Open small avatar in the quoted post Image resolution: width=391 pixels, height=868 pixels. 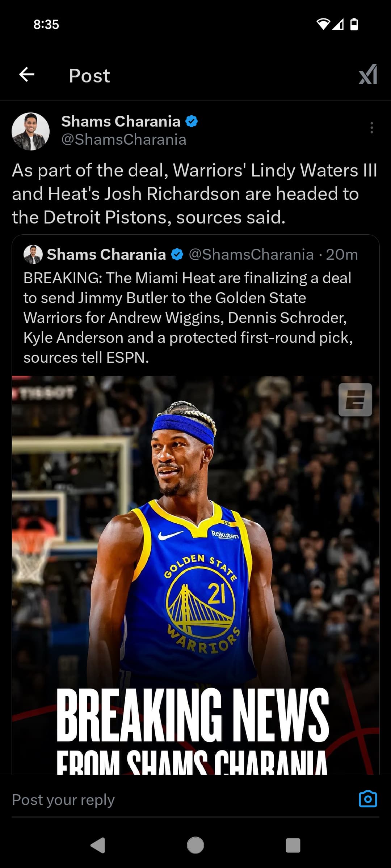(33, 255)
